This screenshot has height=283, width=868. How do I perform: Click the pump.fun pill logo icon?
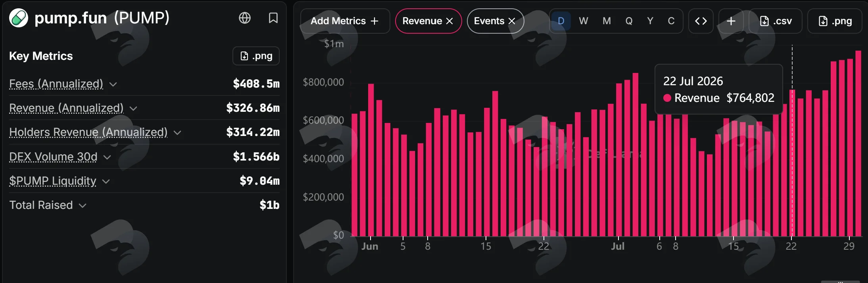coord(19,18)
